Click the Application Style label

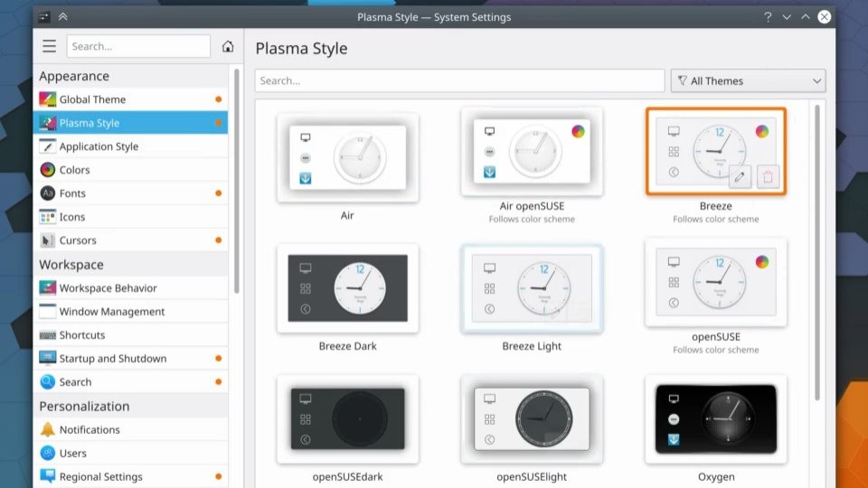[99, 146]
